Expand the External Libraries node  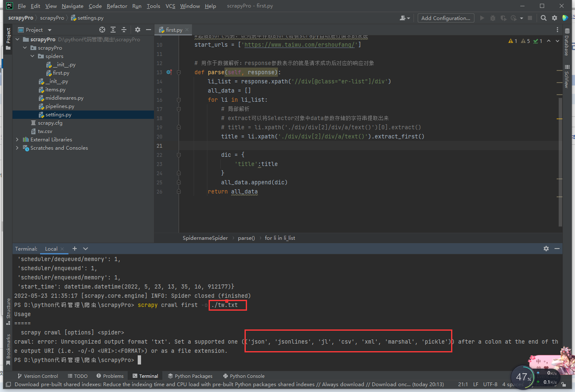point(17,140)
